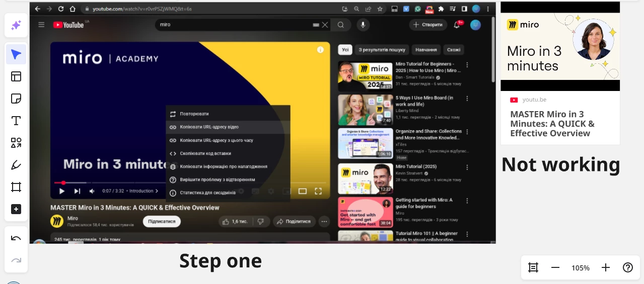
Task: Choose Копіювати інформацію про налагодження
Action: [x=228, y=166]
